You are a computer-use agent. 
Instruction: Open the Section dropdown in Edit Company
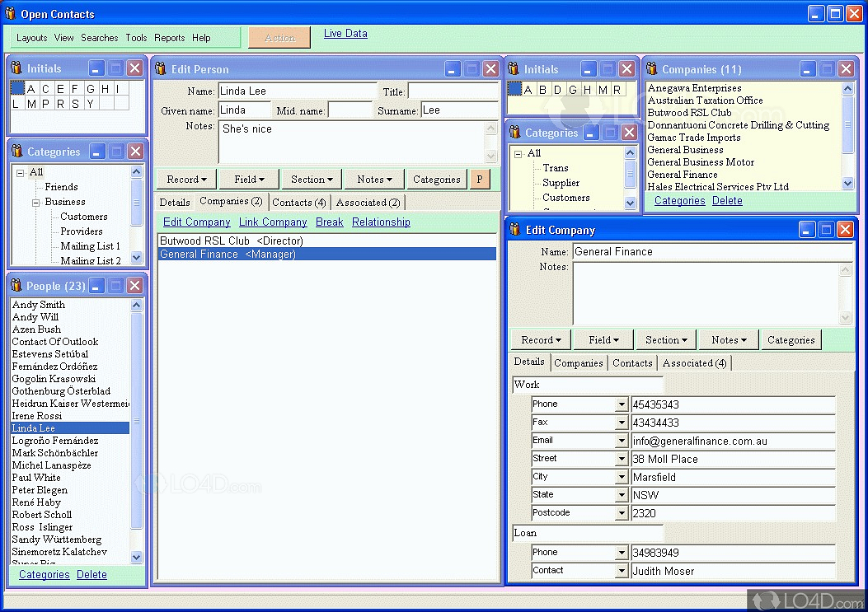(x=665, y=339)
